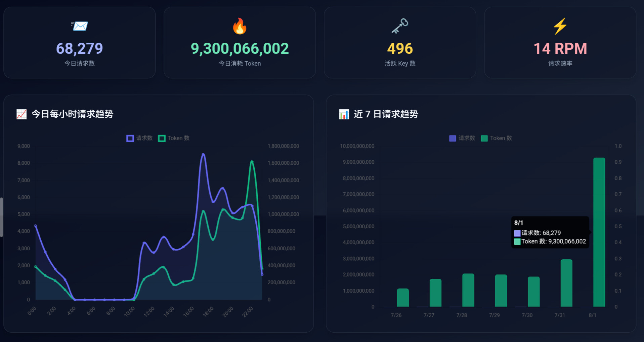The image size is (644, 342).
Task: Click the 0:00 label on the hourly x-axis
Action: tap(32, 311)
